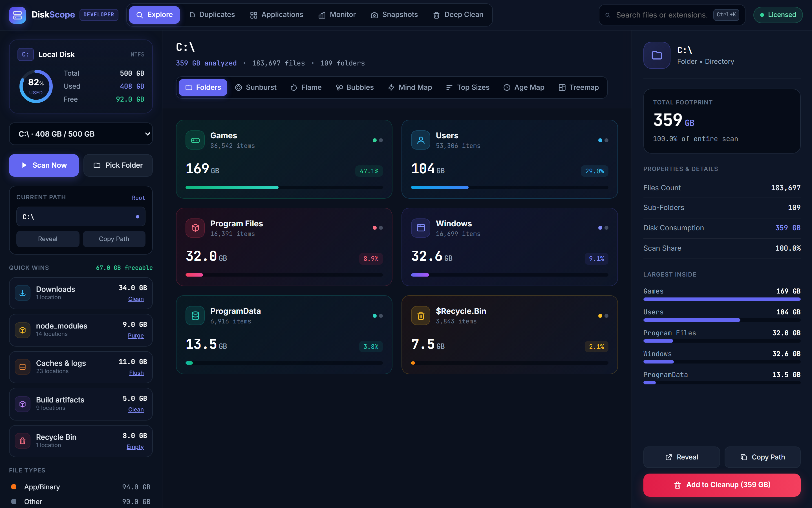Viewport: 812px width, 508px height.
Task: Click Reveal under Current Path
Action: [48, 239]
